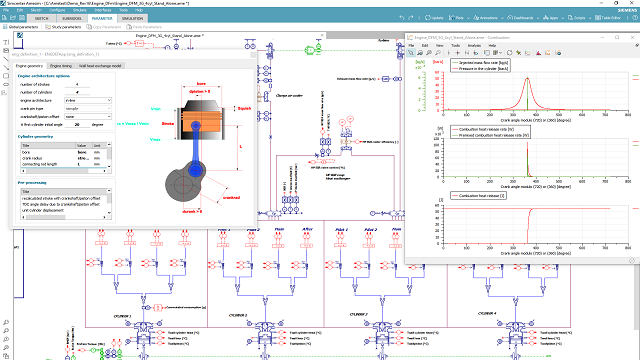Click the connecting rod length row
Screen dimensions: 640x360
[x=63, y=164]
